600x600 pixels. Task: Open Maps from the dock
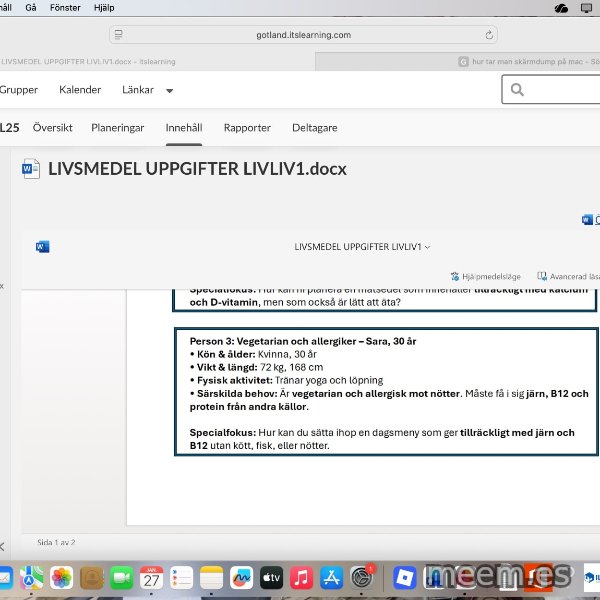(x=31, y=577)
